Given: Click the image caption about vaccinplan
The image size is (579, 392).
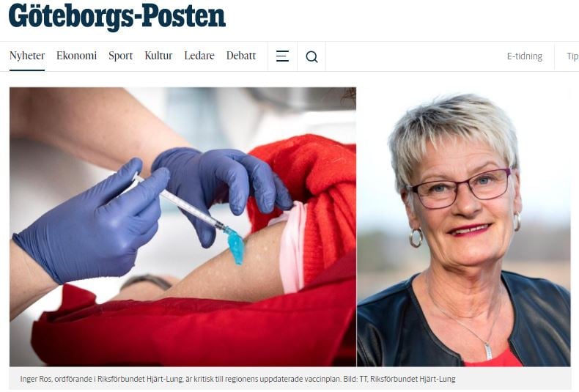Looking at the screenshot, I should point(237,379).
